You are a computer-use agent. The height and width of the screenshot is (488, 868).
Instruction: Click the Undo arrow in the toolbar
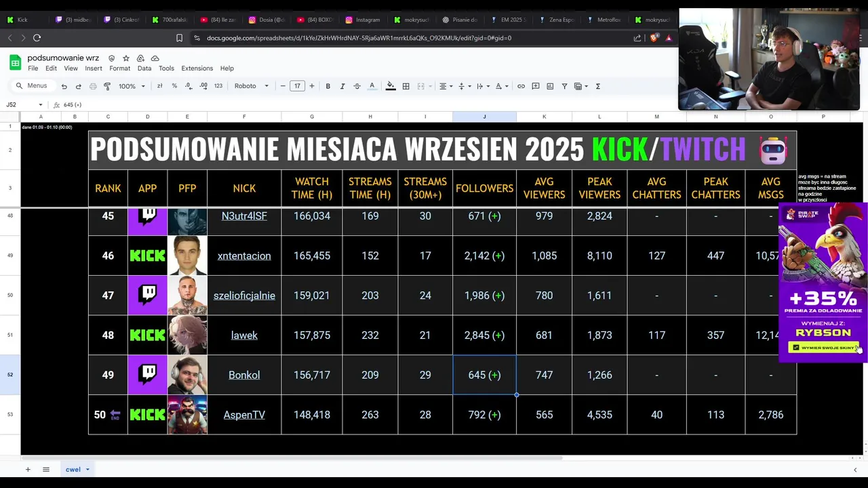click(64, 86)
